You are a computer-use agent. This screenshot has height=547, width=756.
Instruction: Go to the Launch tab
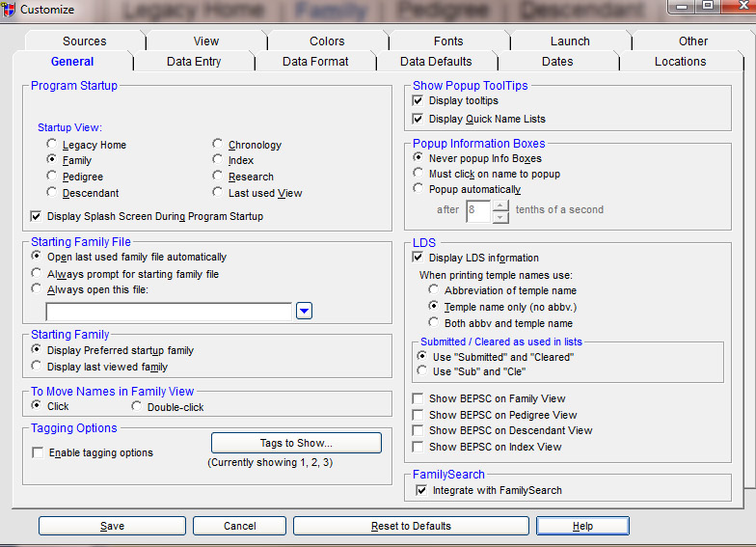(x=570, y=41)
